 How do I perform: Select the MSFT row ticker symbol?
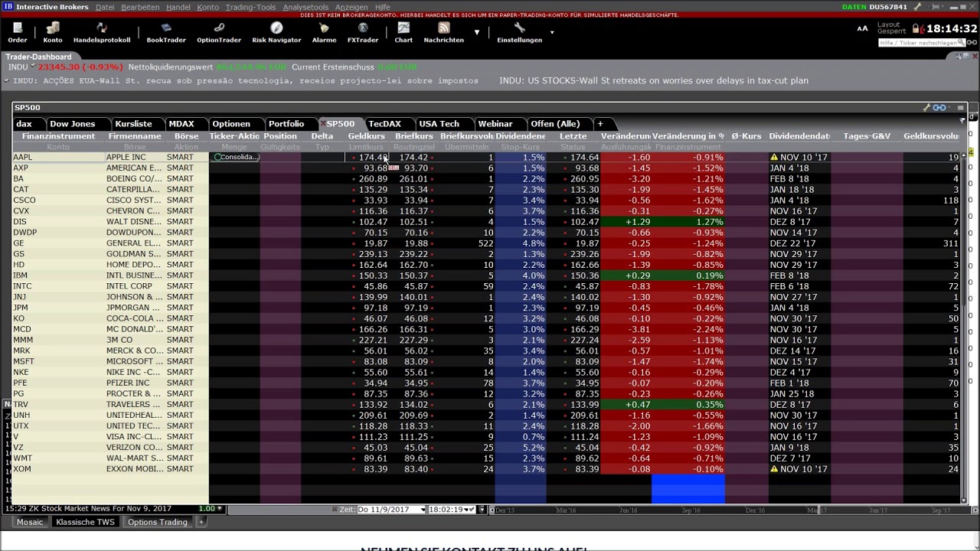24,361
